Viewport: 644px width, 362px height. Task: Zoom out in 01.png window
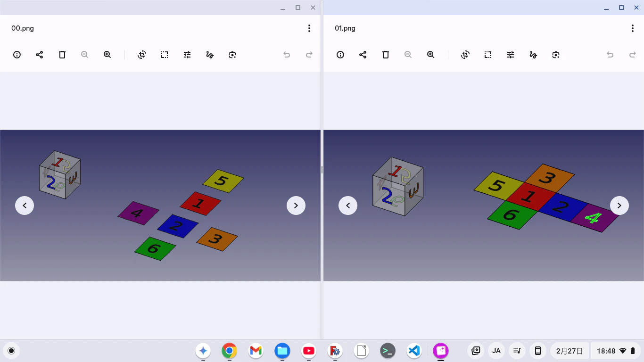pos(408,55)
